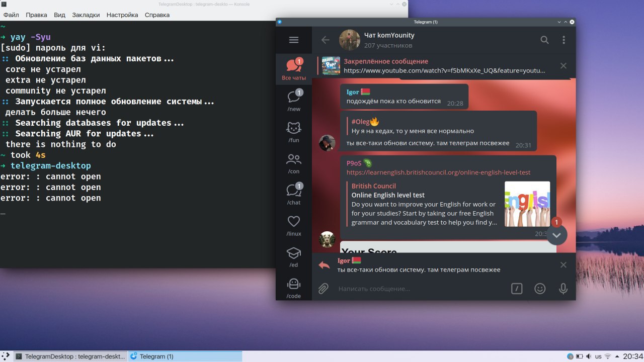Viewport: 644px width, 362px height.
Task: Click the 'yay -Syu' command line in terminal
Action: click(x=30, y=37)
